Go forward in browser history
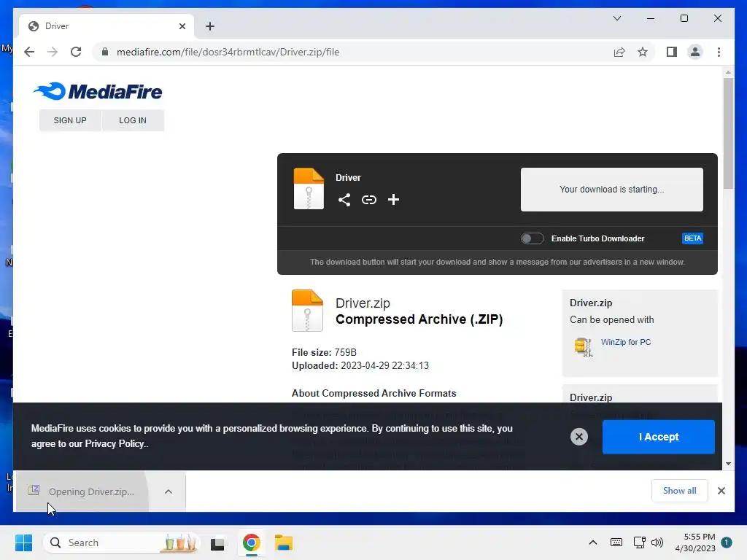This screenshot has height=560, width=747. pos(53,52)
